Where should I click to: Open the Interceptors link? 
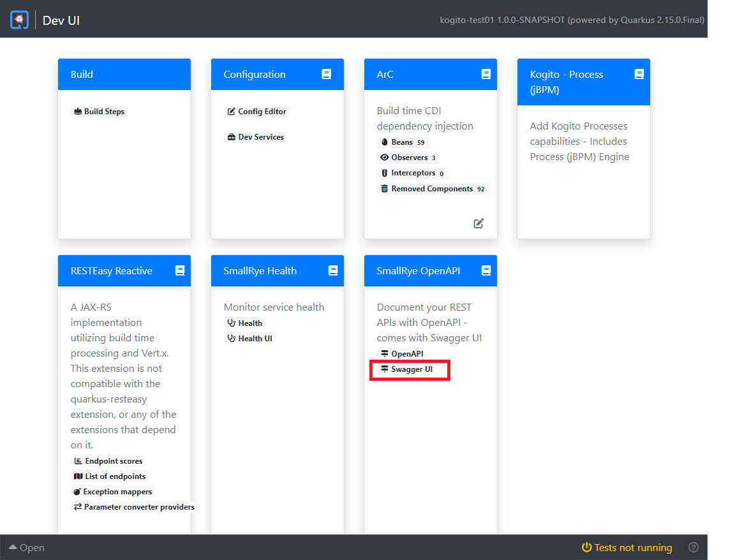pyautogui.click(x=413, y=173)
